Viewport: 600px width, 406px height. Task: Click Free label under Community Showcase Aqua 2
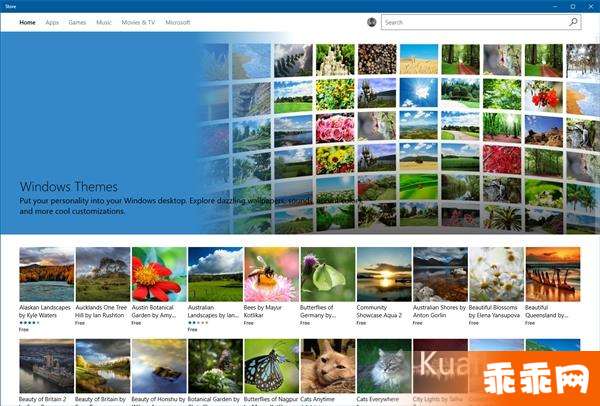pos(361,323)
